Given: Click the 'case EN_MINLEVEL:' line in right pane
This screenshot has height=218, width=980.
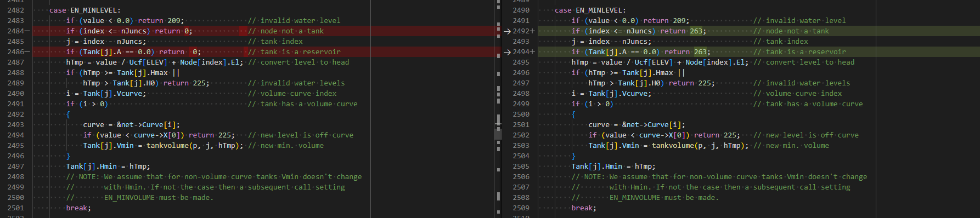Looking at the screenshot, I should pyautogui.click(x=590, y=10).
